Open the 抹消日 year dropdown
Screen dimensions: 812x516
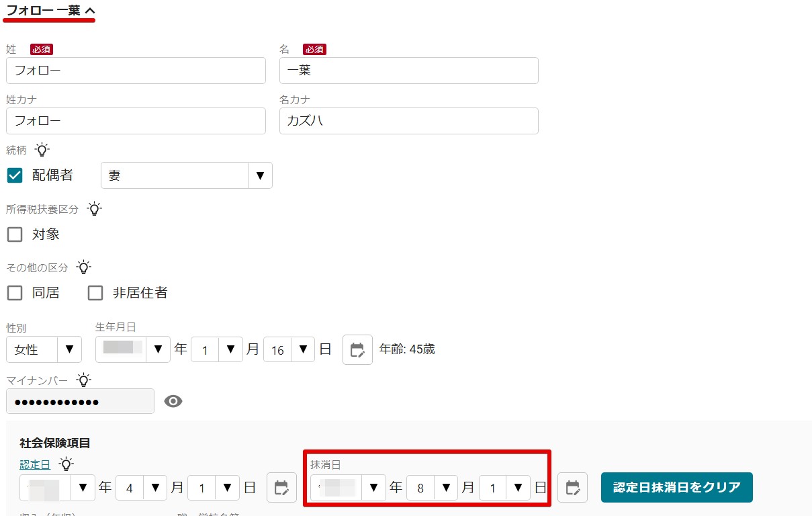pos(348,488)
